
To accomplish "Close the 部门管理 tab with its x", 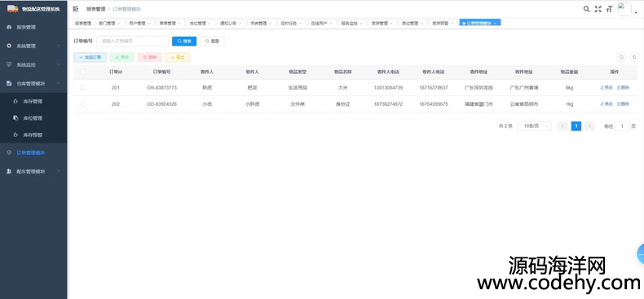I will click(x=119, y=24).
